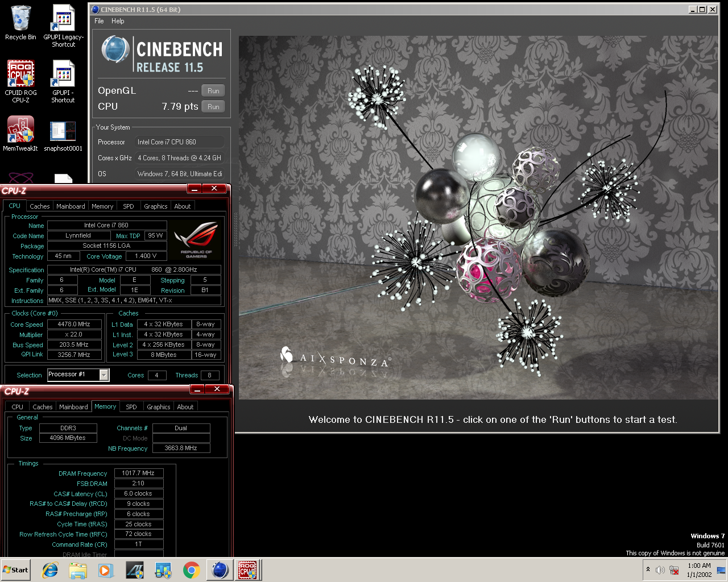Image resolution: width=728 pixels, height=582 pixels.
Task: Click the taskbar clock showing 1:00 AM
Action: coord(699,570)
